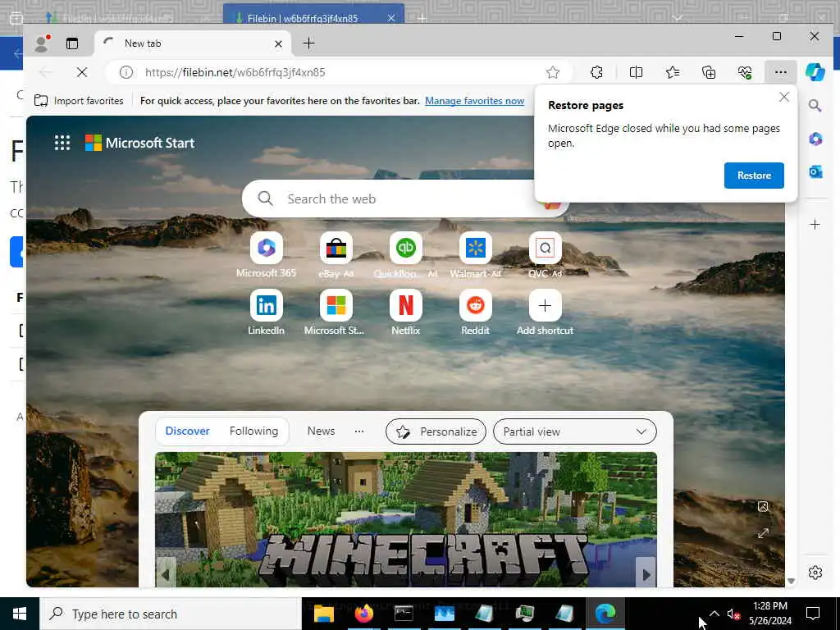Open tab actions menu icon
Screen dimensions: 840x630
pyautogui.click(x=72, y=43)
